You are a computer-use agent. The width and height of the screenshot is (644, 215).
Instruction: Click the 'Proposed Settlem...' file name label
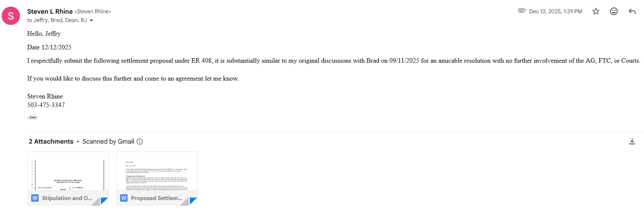[x=157, y=198]
